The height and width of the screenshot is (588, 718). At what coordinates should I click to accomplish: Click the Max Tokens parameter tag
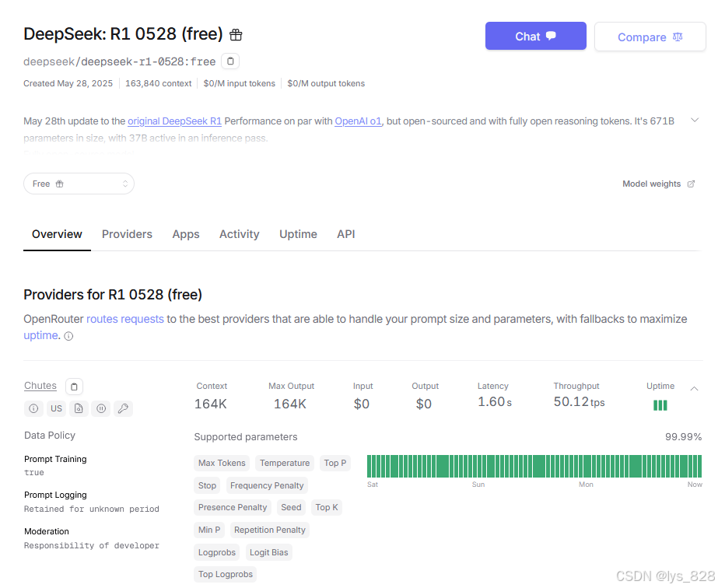[x=222, y=463]
